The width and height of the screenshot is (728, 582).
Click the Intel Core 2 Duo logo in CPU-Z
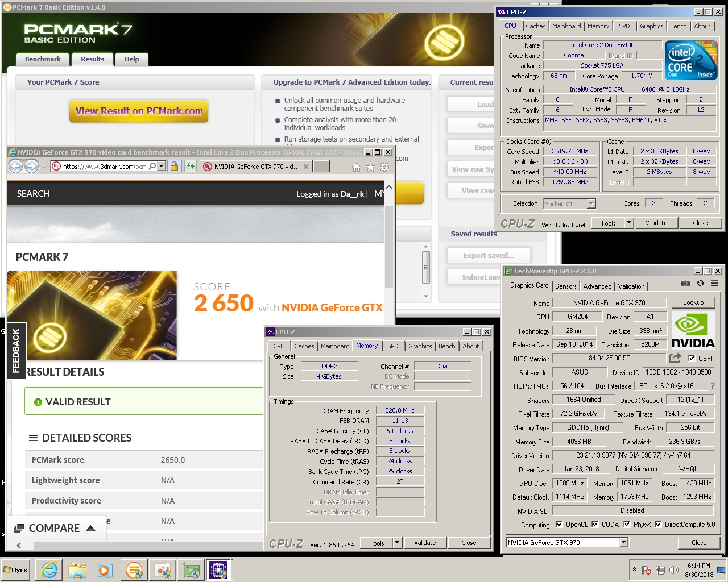point(691,60)
